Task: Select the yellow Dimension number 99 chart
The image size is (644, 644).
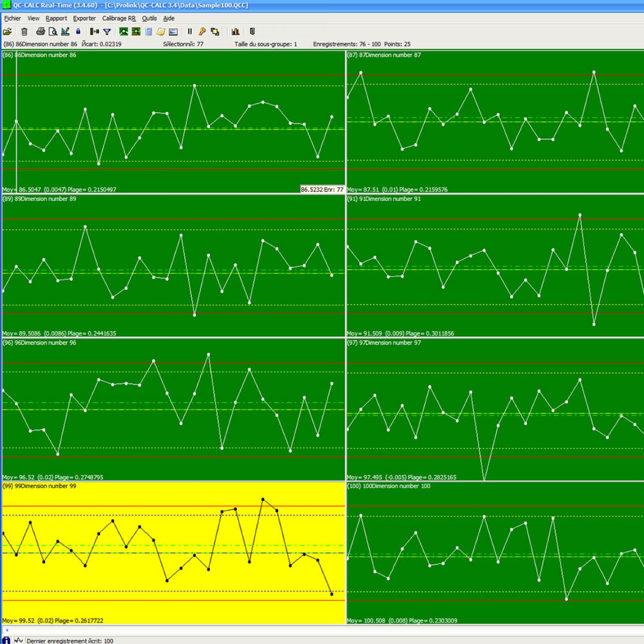Action: pos(173,553)
